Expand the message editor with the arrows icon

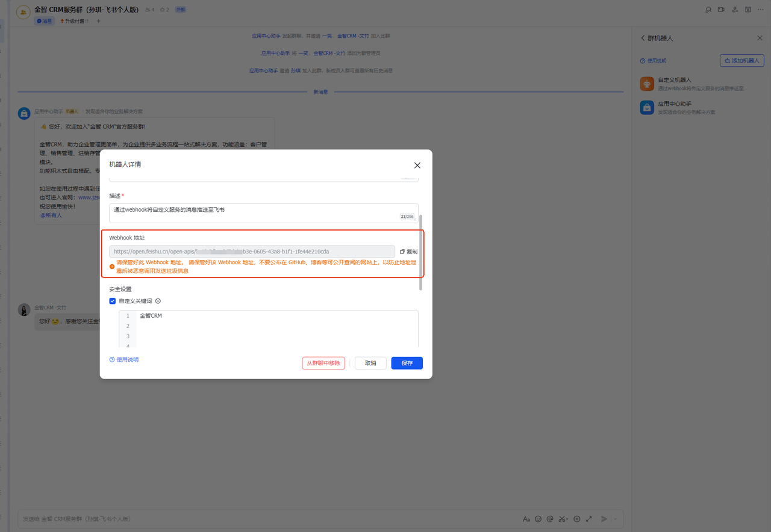[588, 519]
